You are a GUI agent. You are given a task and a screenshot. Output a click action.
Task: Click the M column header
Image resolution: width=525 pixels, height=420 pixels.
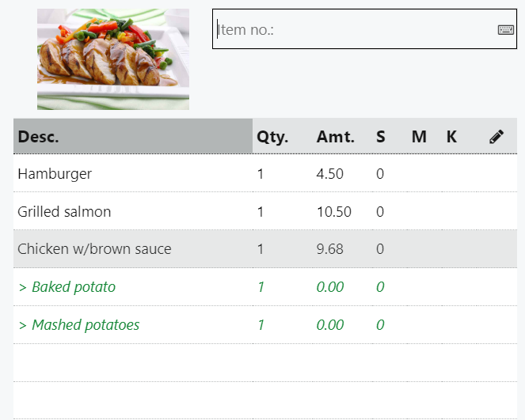tap(419, 137)
